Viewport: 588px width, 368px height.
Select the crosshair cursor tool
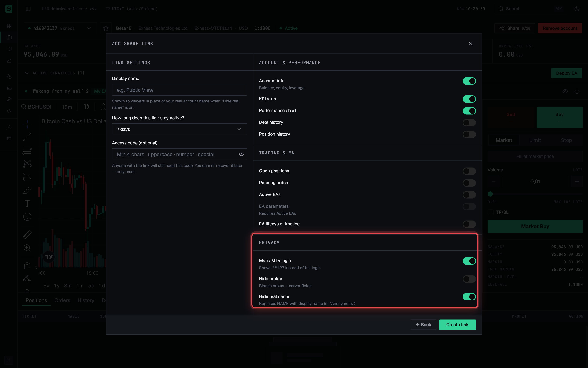(27, 124)
